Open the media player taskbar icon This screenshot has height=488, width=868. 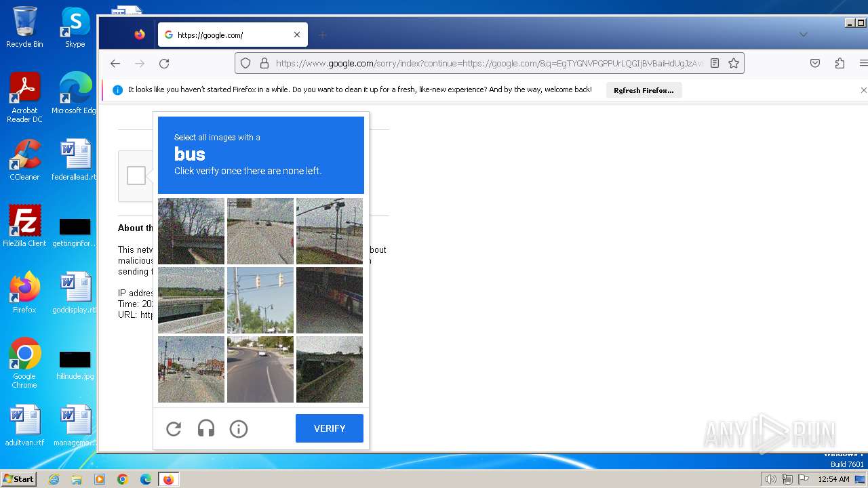[x=100, y=479]
